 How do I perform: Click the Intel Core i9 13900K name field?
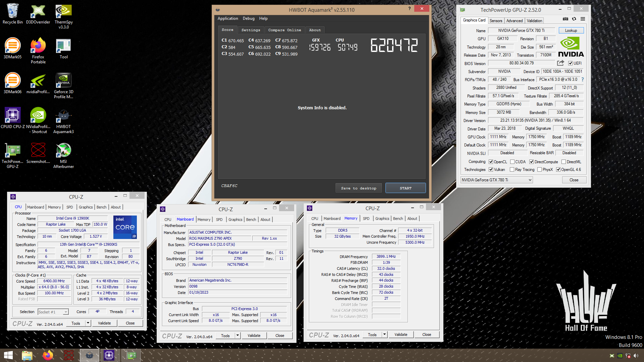pos(72,218)
